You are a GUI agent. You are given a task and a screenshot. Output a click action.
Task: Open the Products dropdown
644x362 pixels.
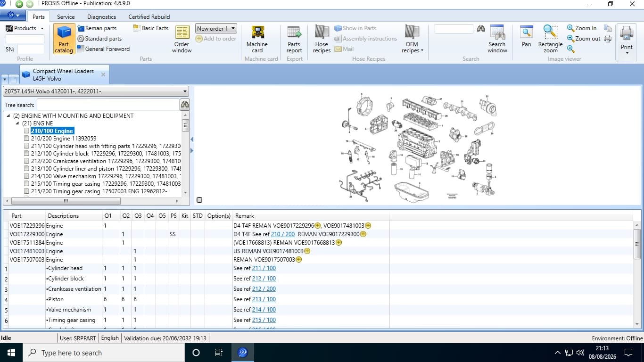pyautogui.click(x=25, y=28)
